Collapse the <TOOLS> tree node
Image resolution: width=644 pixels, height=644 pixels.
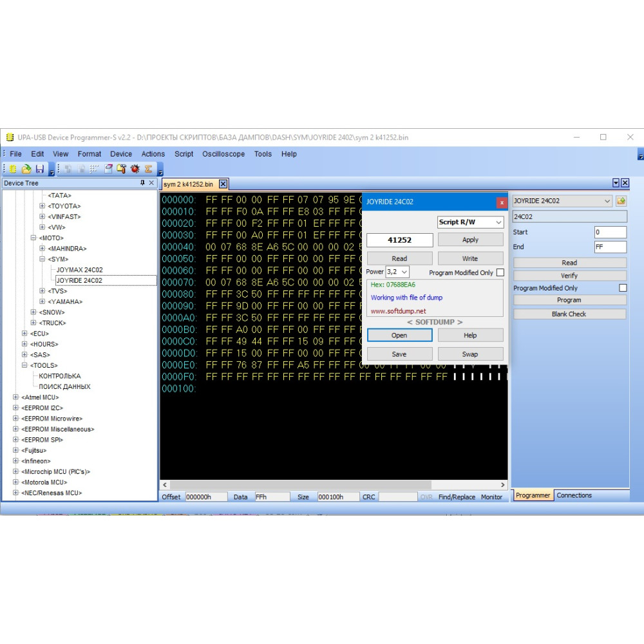pos(24,365)
